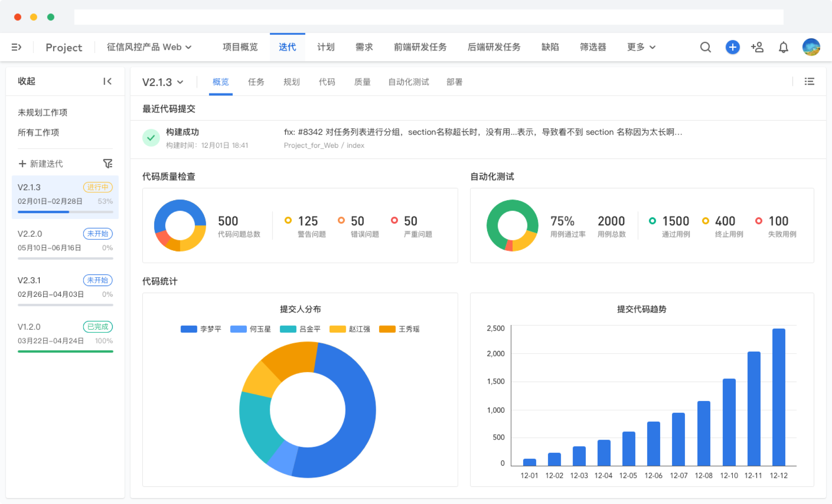The width and height of the screenshot is (832, 504).
Task: Click the 12-10 bar in trend chart
Action: pyautogui.click(x=729, y=422)
